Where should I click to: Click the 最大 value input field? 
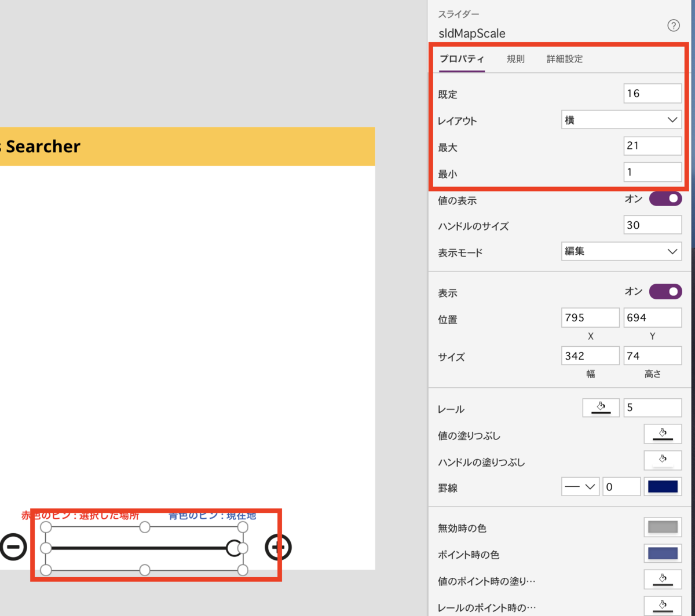(x=652, y=145)
